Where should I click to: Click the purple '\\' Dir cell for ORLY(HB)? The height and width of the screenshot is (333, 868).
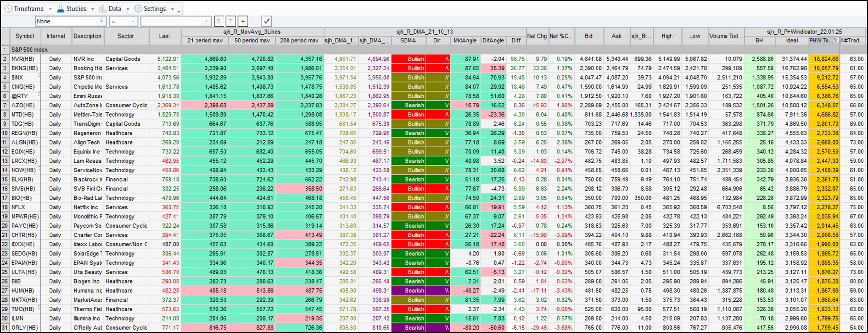(x=438, y=328)
